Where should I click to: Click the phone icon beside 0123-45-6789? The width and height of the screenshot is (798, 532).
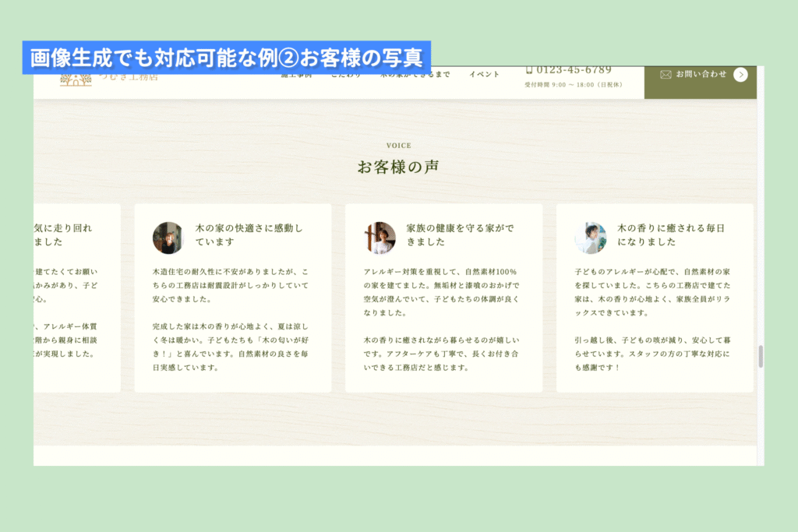click(x=529, y=71)
